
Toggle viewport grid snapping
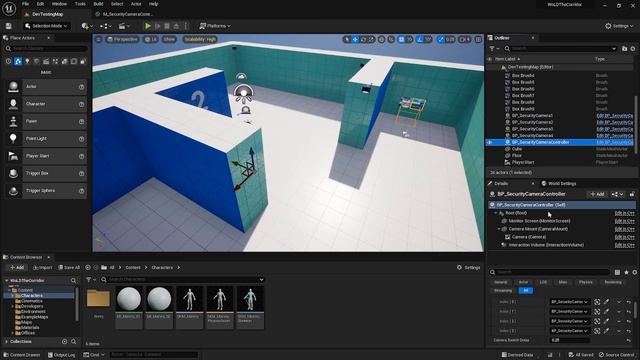(x=401, y=40)
